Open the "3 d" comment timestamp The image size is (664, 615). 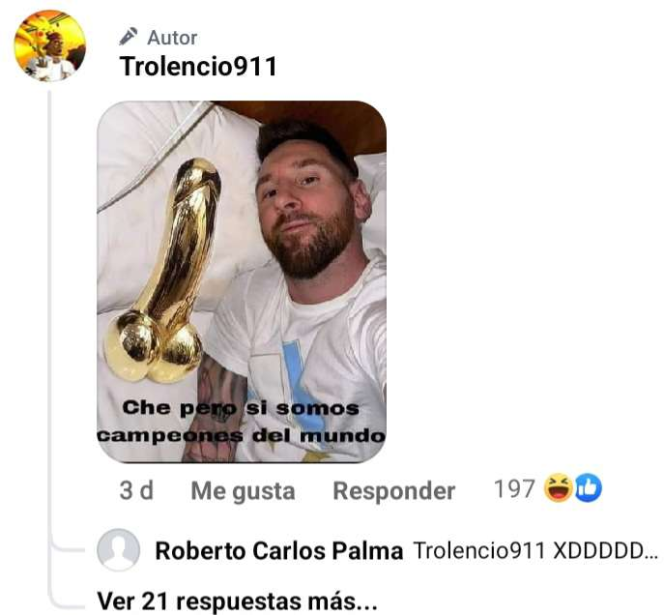pos(136,490)
